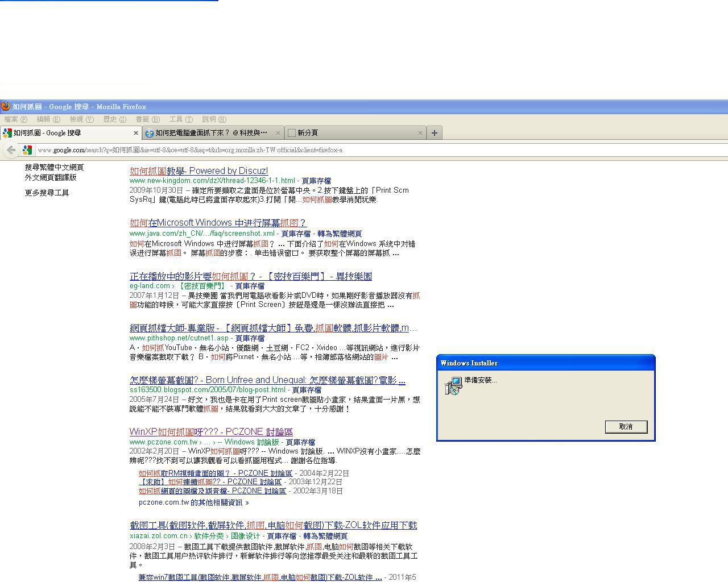Click the 2007年1月12日 date in the eg-land result

pyautogui.click(x=154, y=296)
